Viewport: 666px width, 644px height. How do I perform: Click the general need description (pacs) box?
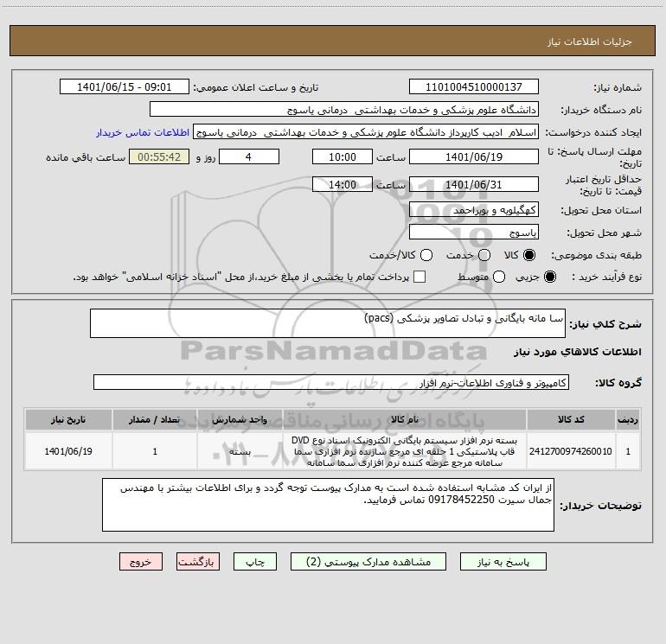click(x=328, y=323)
